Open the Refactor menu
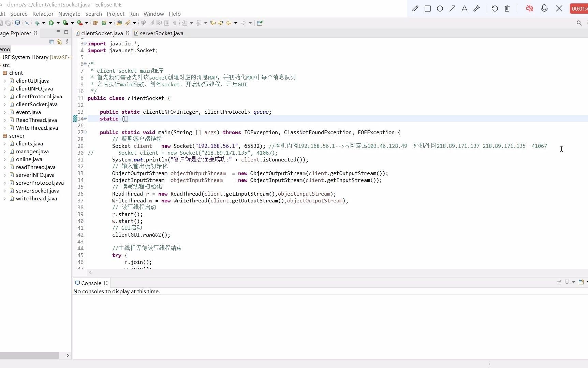 click(43, 14)
